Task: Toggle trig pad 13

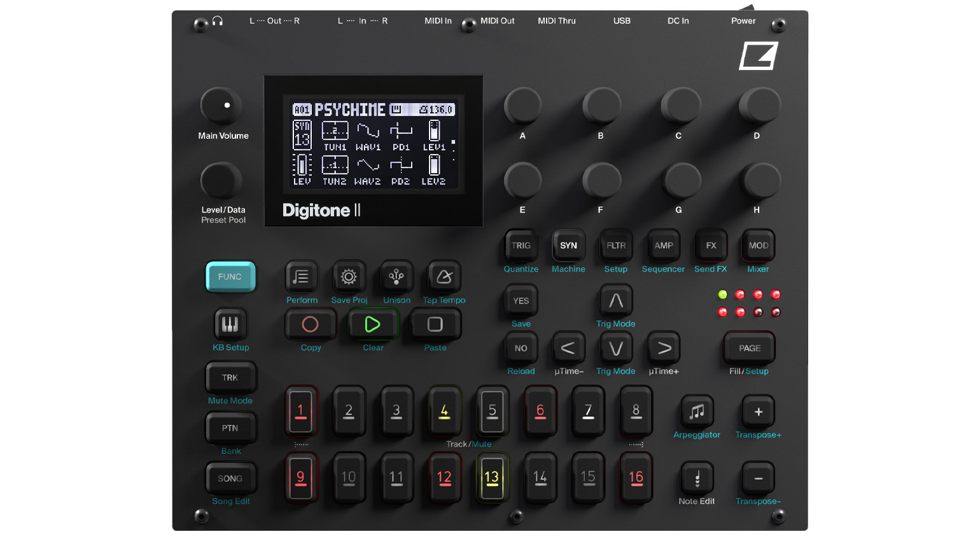Action: (492, 478)
